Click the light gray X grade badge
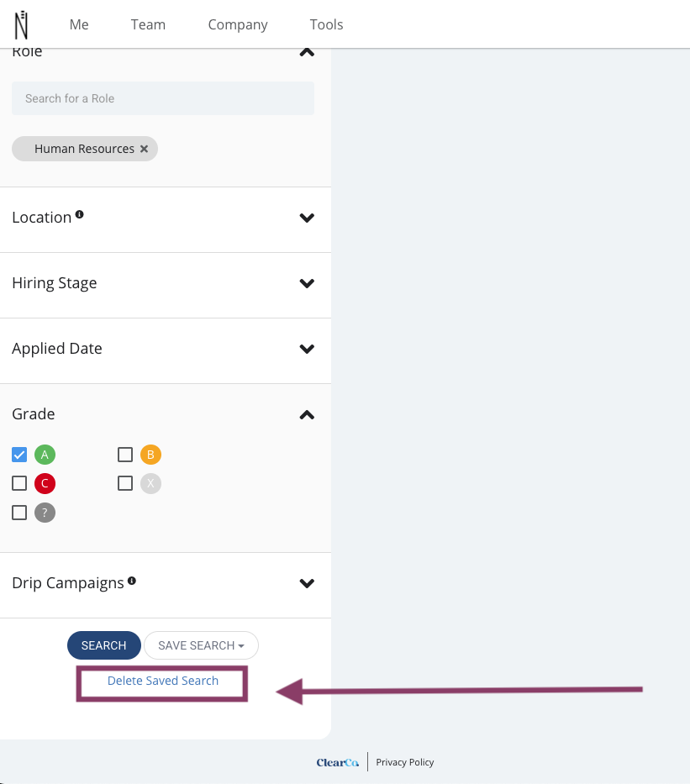The width and height of the screenshot is (690, 784). 150,483
